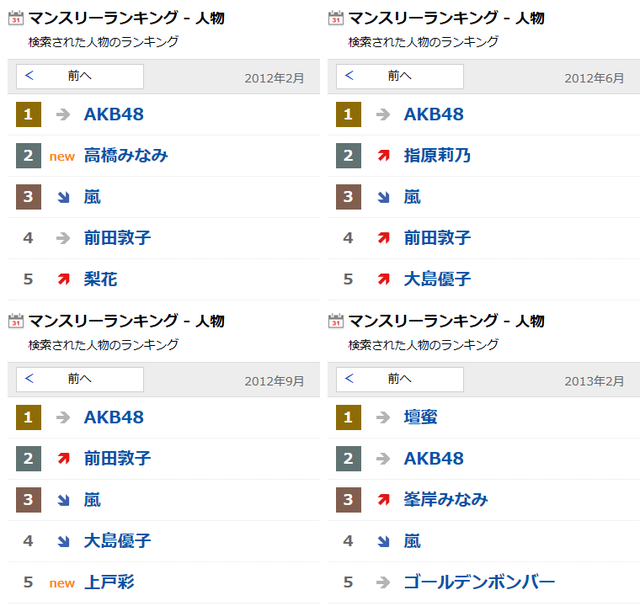Open 指原莉乃 link ranked second

tap(438, 155)
